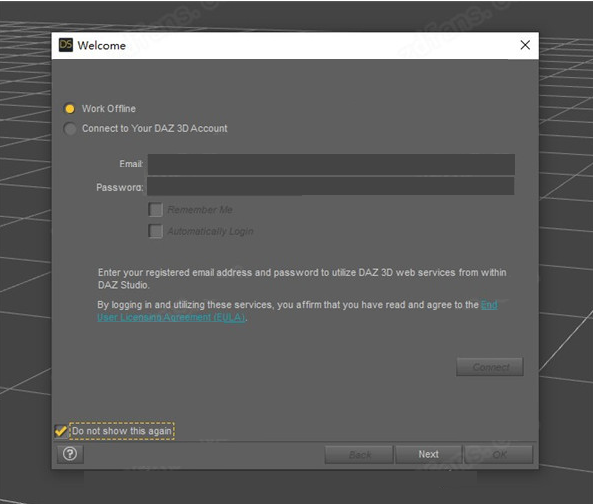Open help via the question mark icon
The width and height of the screenshot is (593, 504).
70,454
